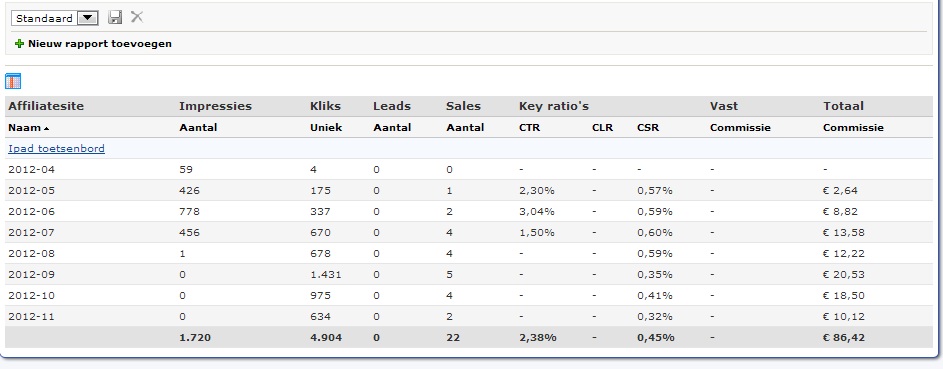Click impressions value 426
Viewport: 943px width, 369px height.
[189, 191]
